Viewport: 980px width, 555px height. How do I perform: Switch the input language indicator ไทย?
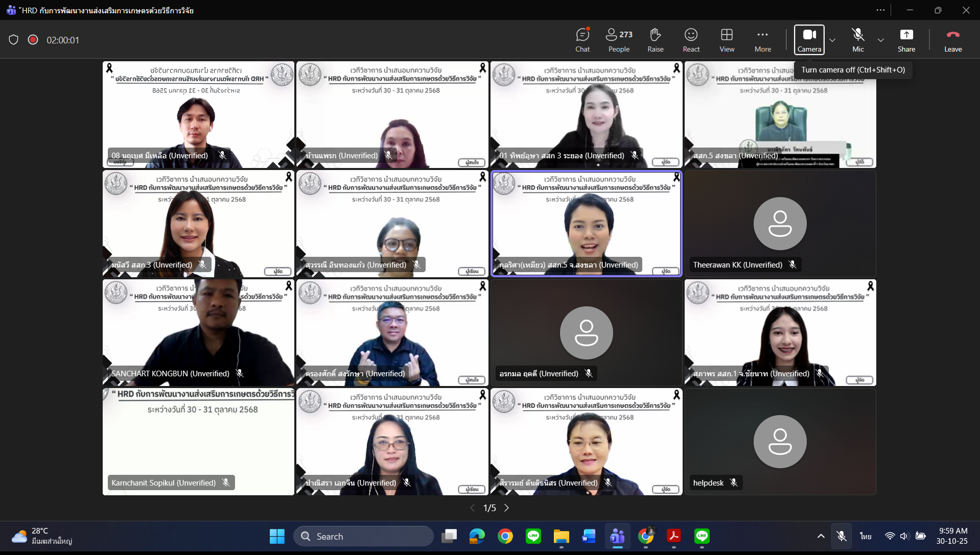coord(866,536)
